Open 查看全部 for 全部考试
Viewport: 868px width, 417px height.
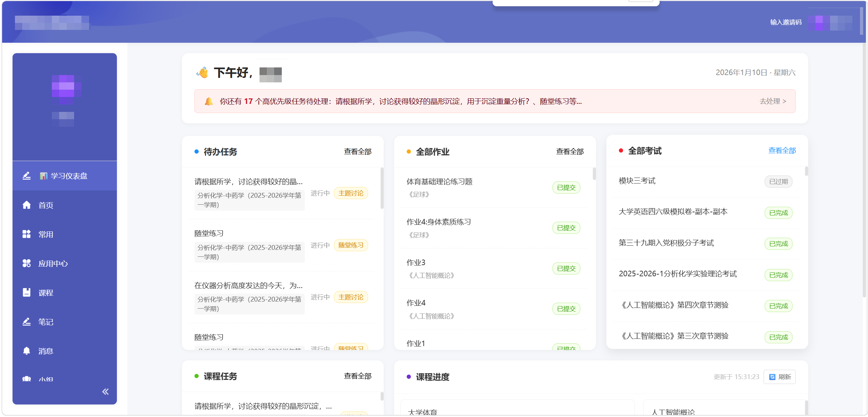click(782, 150)
